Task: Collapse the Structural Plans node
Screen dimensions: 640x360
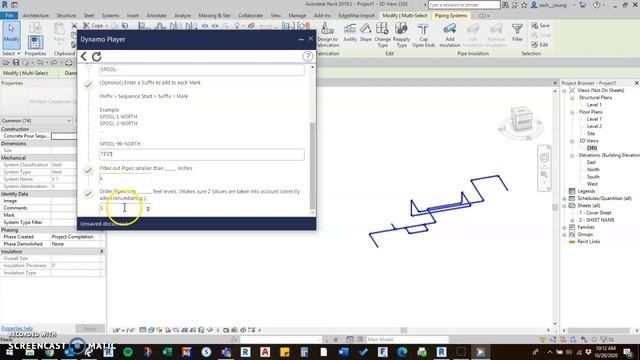Action: (572, 98)
